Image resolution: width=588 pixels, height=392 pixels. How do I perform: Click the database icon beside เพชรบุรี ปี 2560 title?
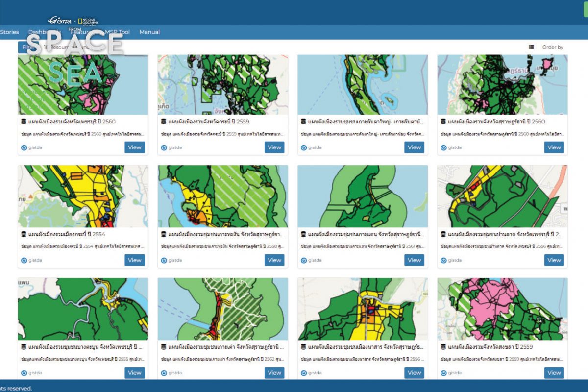point(24,122)
